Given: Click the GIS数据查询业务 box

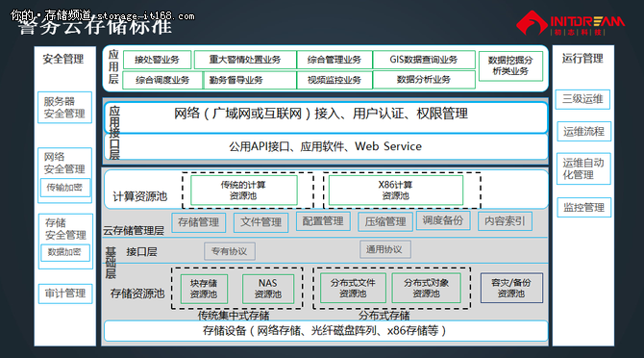Looking at the screenshot, I should pos(424,60).
